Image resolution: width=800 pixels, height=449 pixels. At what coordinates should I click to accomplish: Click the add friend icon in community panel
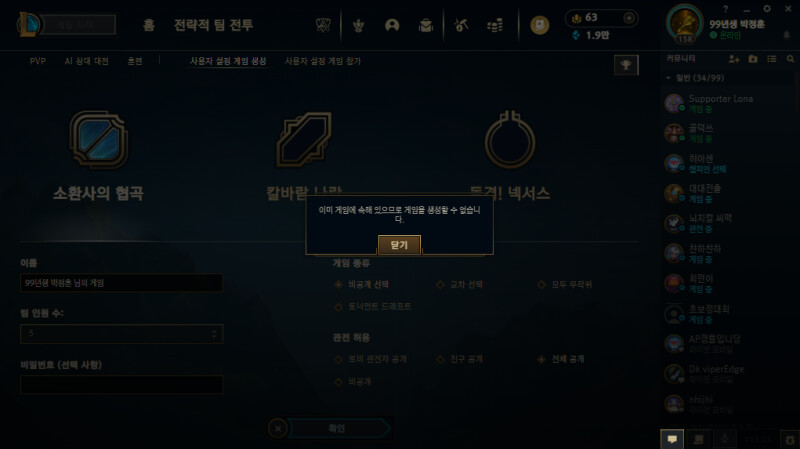734,59
